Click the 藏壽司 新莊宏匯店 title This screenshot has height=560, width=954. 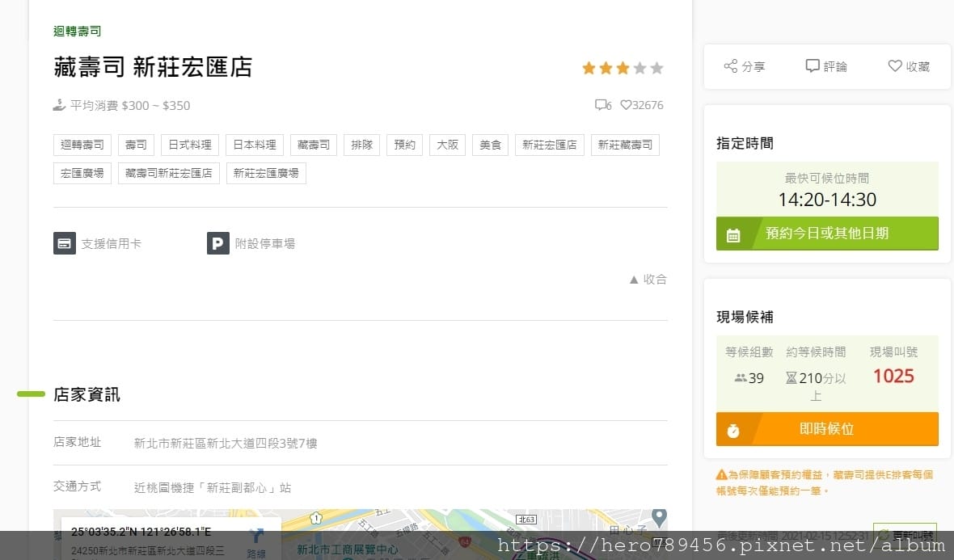(153, 67)
